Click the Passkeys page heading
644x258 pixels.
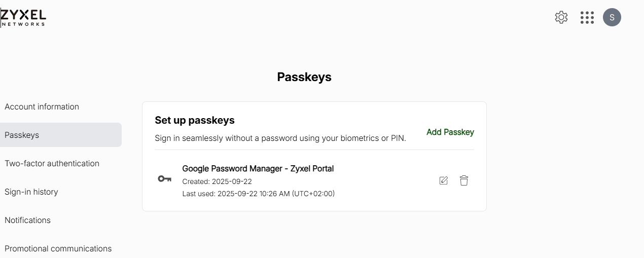(x=304, y=77)
